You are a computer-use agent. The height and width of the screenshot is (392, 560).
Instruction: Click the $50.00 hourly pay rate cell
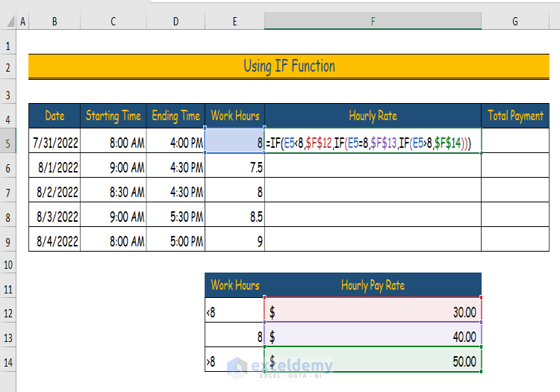[x=373, y=361]
